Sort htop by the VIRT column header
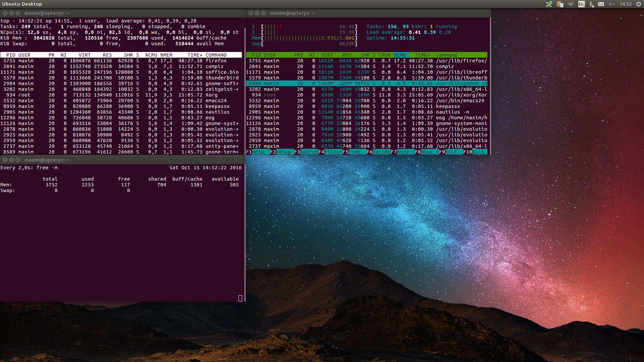Image resolution: width=644 pixels, height=362 pixels. [x=327, y=55]
